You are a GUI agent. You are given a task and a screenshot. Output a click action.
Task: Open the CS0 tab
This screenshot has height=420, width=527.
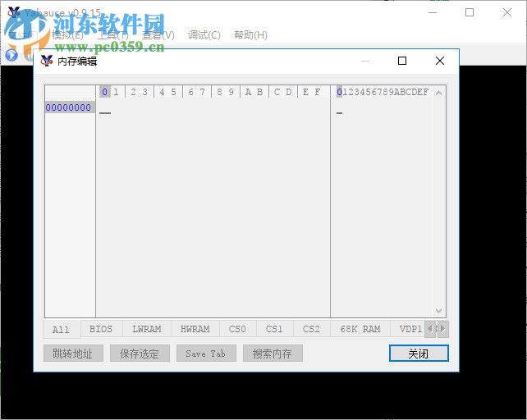(237, 329)
